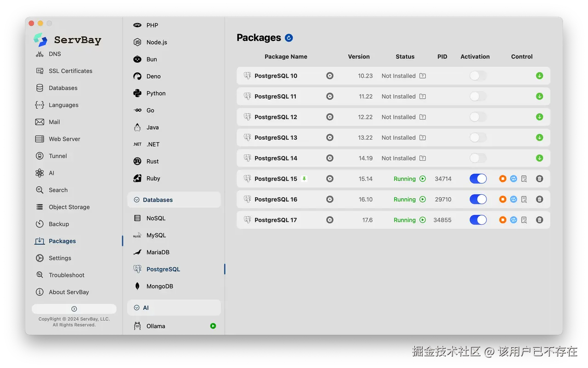
Task: Select Tunnel in the sidebar
Action: (x=58, y=156)
